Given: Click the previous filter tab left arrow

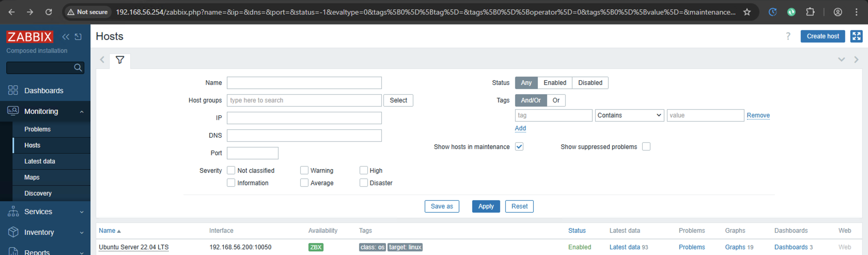Looking at the screenshot, I should [102, 59].
